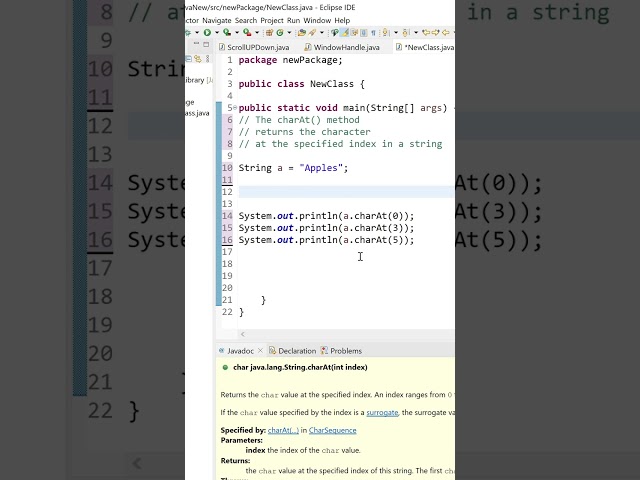
Task: Open the CharSequence link in Javadoc
Action: (x=333, y=430)
